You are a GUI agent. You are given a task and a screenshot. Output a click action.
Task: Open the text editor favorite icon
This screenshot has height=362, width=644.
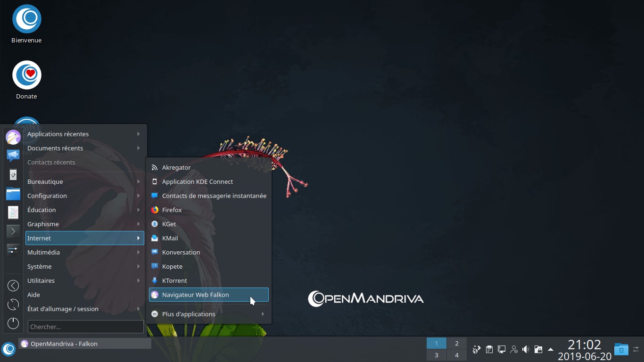[13, 212]
